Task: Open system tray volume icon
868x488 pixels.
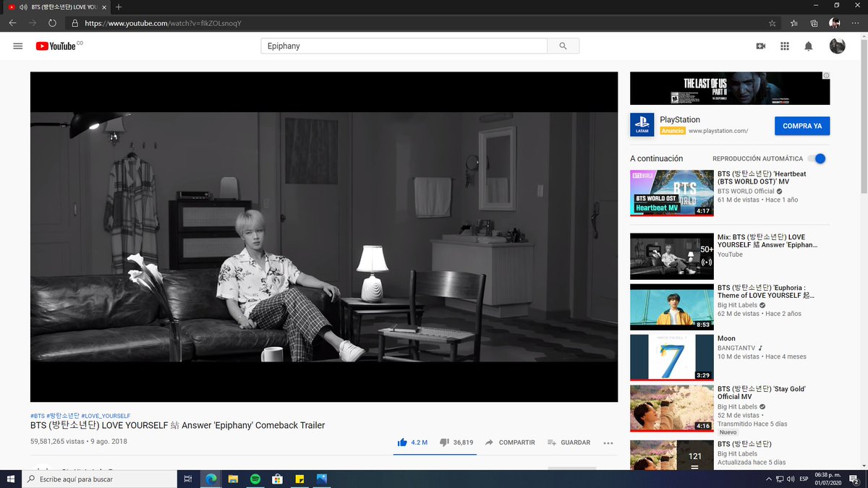Action: click(x=791, y=479)
